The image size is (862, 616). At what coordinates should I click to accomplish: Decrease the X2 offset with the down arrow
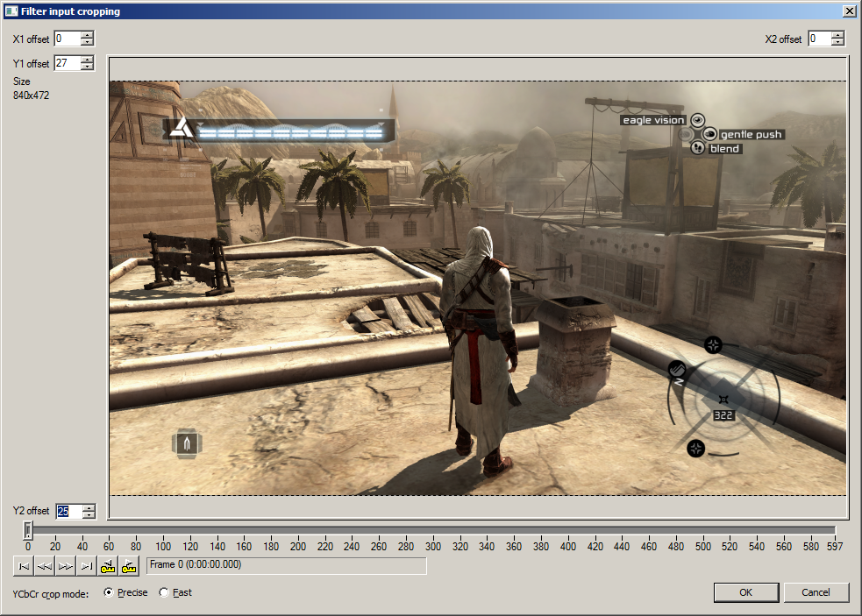(837, 42)
